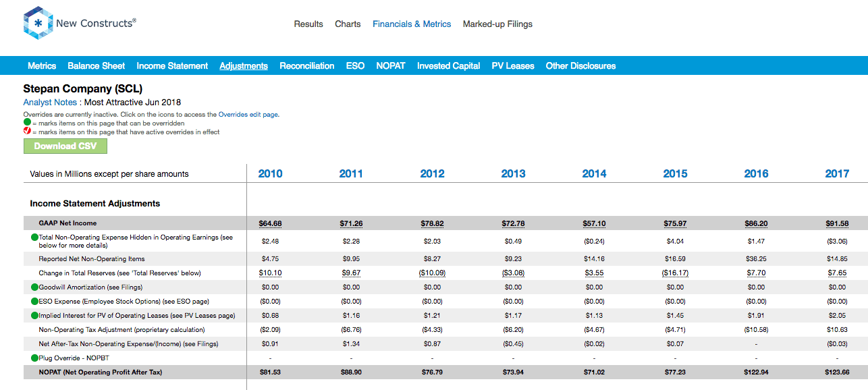This screenshot has height=390, width=868.
Task: Switch to the Invested Capital tab
Action: click(448, 65)
